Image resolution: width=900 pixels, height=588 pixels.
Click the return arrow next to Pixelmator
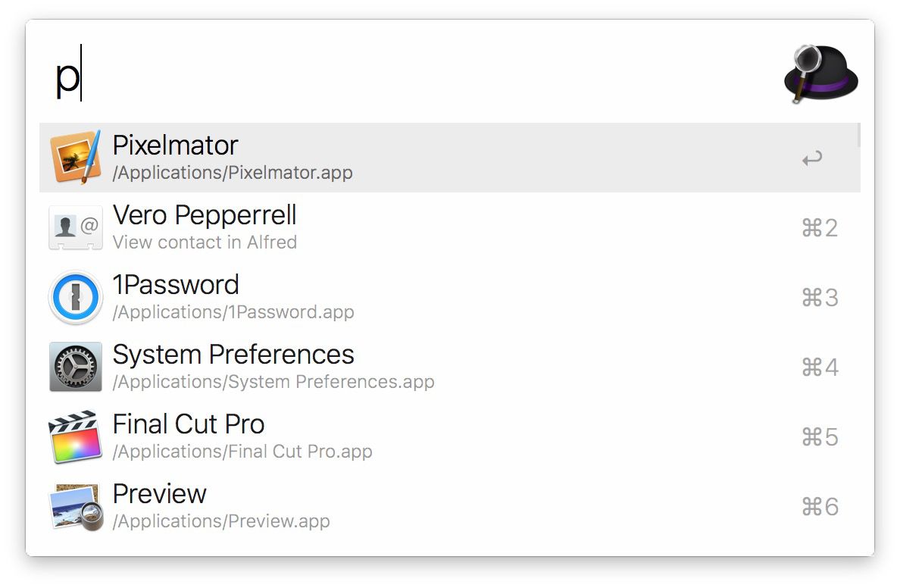811,158
